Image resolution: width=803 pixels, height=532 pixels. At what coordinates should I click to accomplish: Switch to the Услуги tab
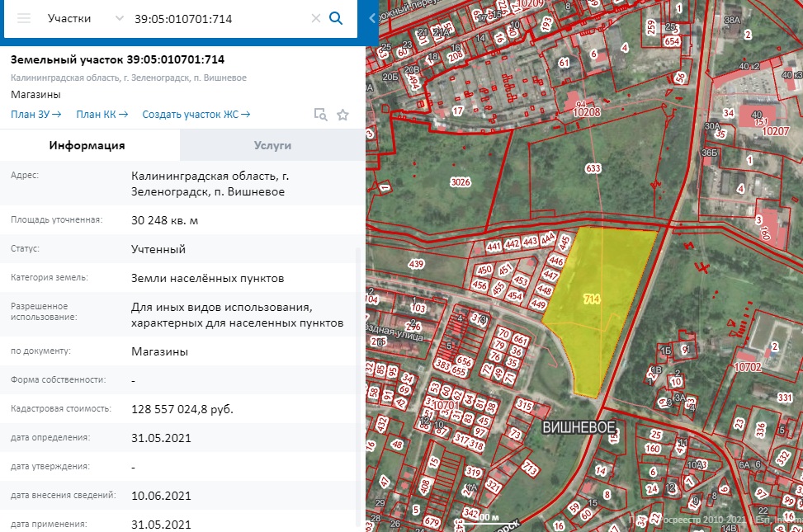click(x=272, y=145)
